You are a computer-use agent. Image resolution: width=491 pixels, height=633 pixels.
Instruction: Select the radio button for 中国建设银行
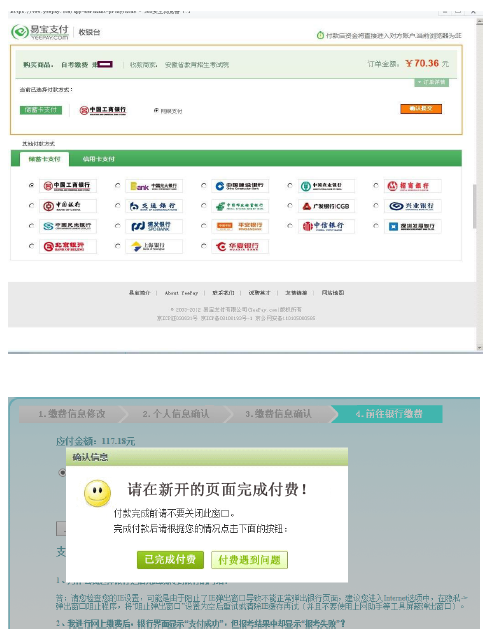[204, 185]
